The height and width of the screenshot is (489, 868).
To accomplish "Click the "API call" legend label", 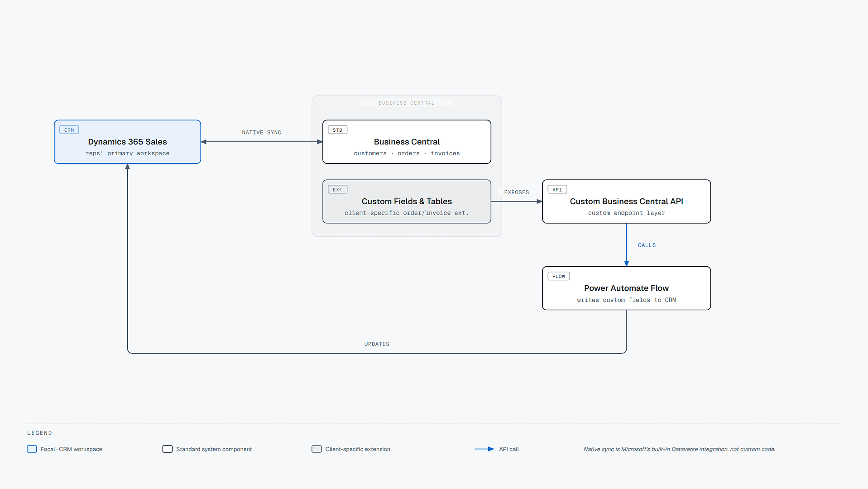I will pyautogui.click(x=509, y=449).
